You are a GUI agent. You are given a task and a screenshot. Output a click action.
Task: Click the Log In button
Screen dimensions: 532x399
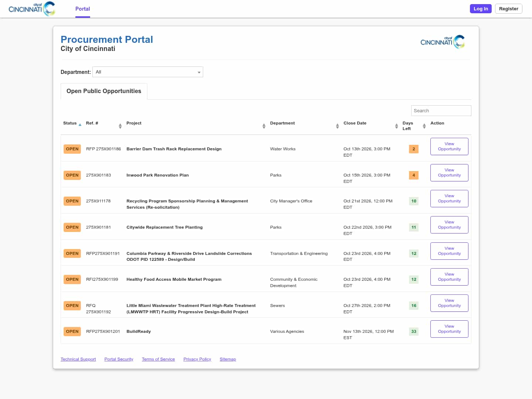click(481, 8)
